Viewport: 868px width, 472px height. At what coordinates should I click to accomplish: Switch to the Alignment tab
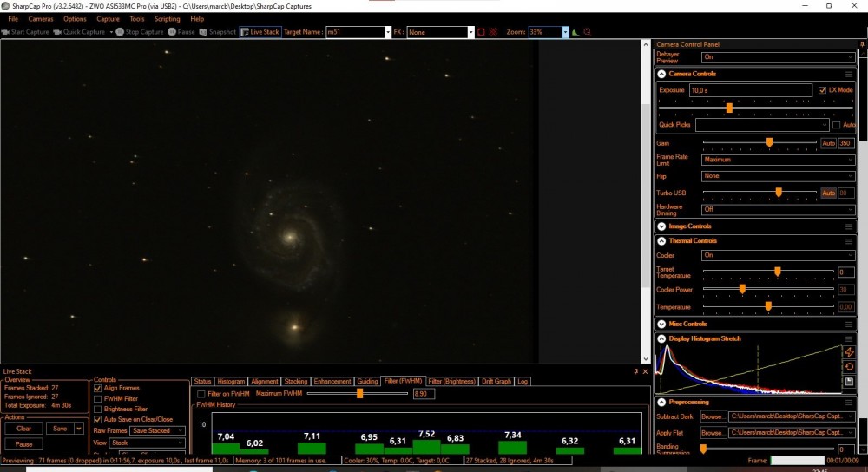point(265,381)
